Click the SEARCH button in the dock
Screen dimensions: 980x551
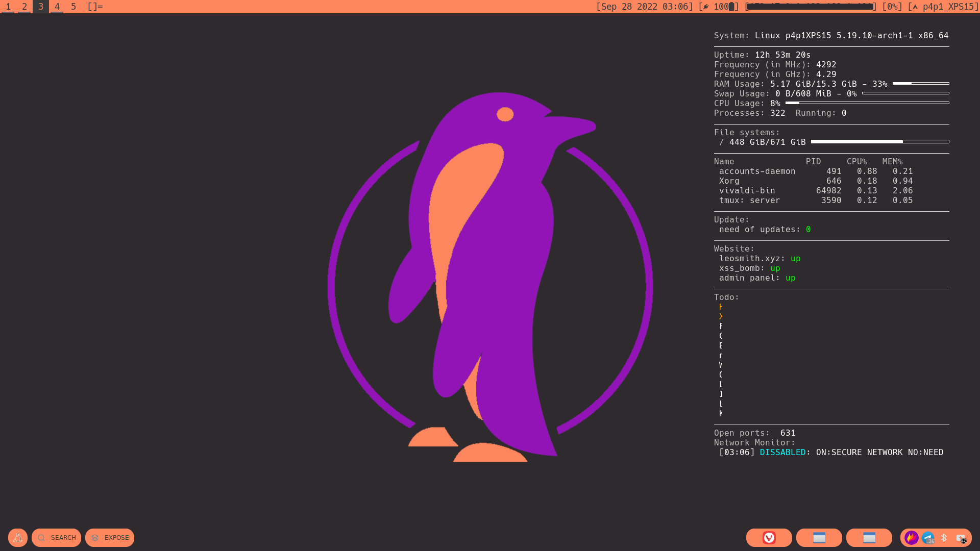coord(56,538)
